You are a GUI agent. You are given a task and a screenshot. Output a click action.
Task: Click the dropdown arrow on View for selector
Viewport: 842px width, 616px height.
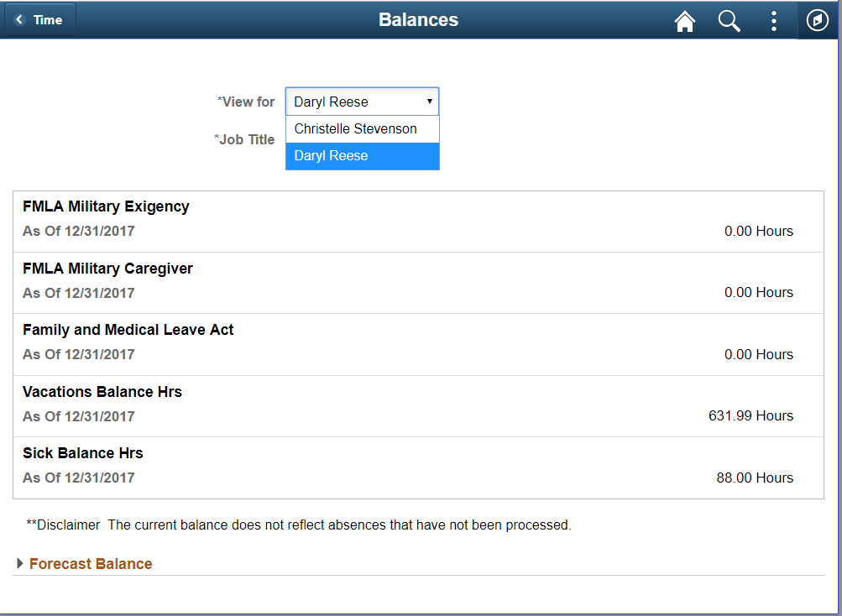click(429, 101)
